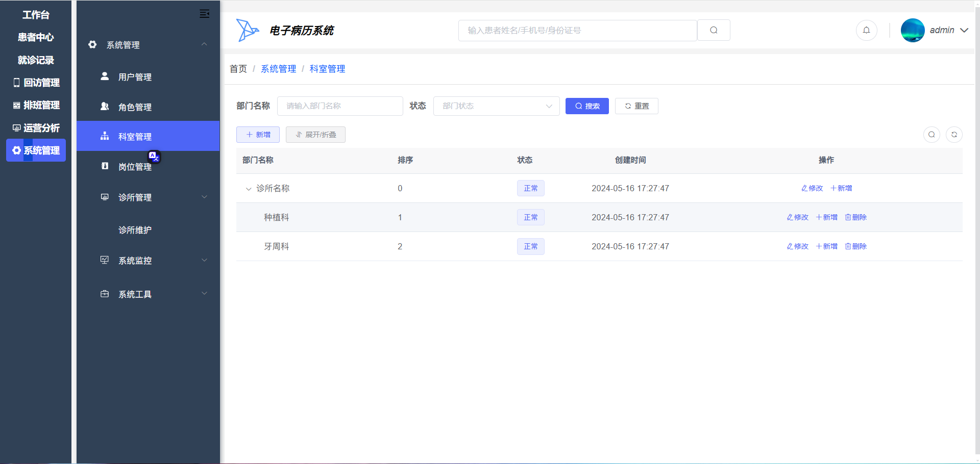Open 角色管理 menu item

coord(148,107)
